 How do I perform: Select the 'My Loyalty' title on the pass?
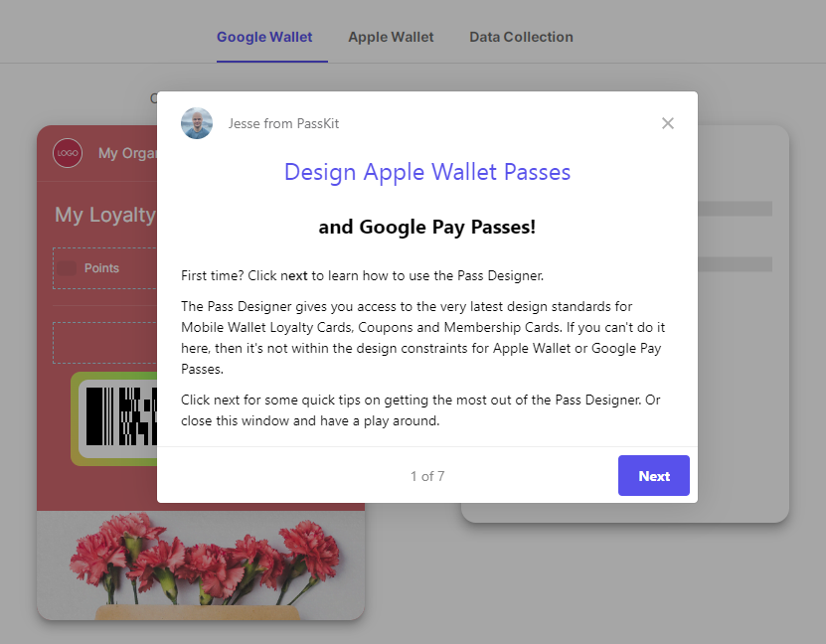pyautogui.click(x=106, y=215)
